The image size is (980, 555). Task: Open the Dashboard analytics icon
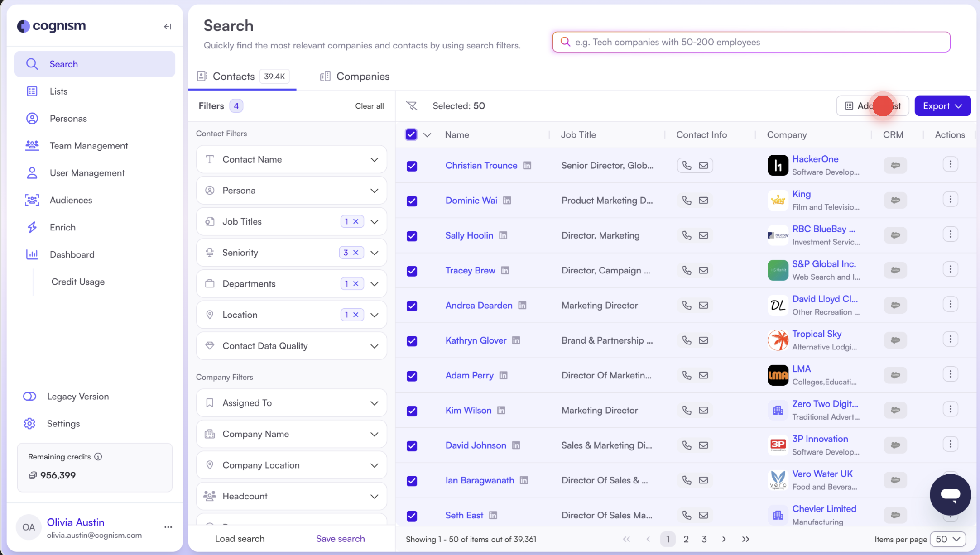pos(32,254)
